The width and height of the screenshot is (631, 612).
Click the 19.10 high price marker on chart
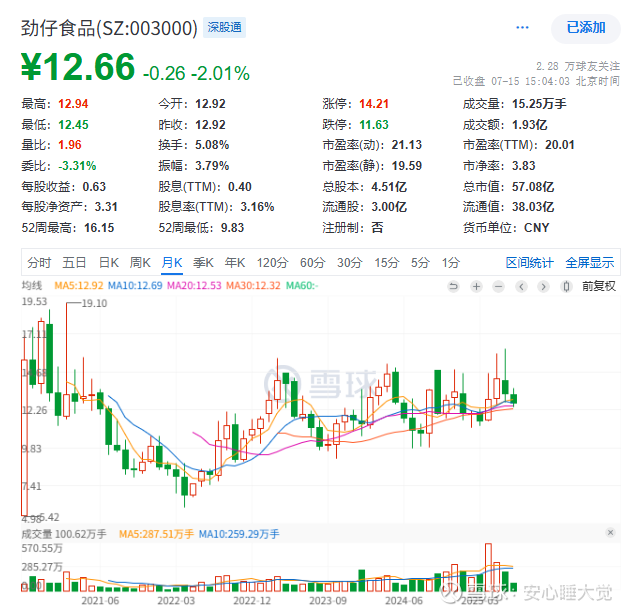tap(94, 303)
